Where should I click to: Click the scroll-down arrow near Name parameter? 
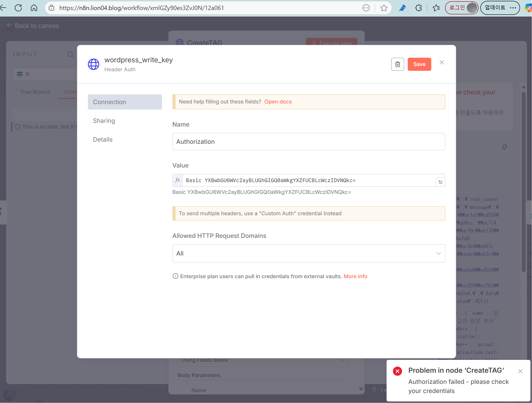tap(361, 389)
